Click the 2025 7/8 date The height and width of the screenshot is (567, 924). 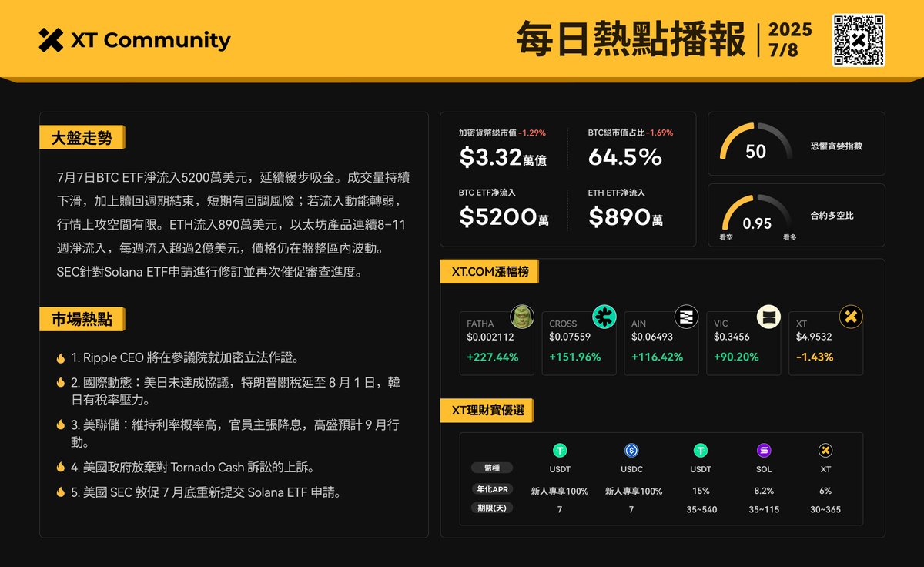[x=790, y=39]
